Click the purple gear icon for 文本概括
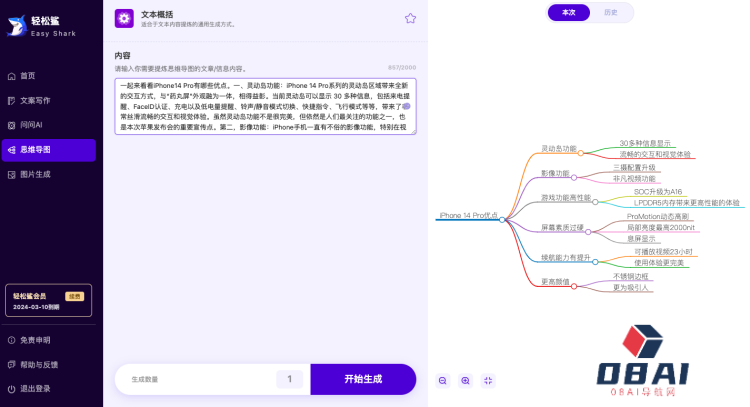Image resolution: width=750 pixels, height=407 pixels. [x=124, y=19]
